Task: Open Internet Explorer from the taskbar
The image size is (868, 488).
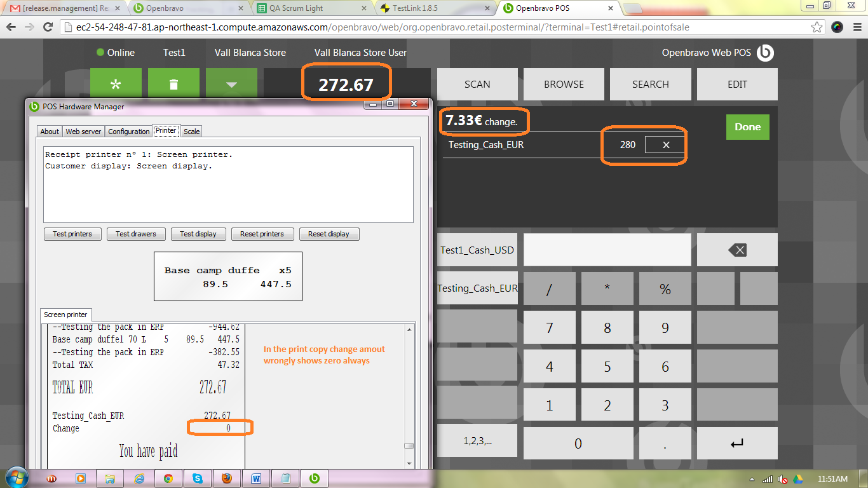Action: coord(139,478)
